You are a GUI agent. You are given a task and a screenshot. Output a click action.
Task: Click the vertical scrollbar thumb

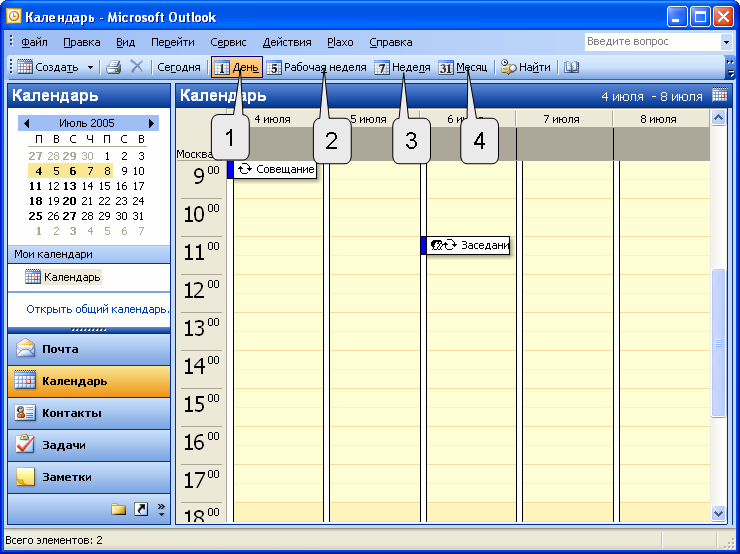(x=718, y=343)
